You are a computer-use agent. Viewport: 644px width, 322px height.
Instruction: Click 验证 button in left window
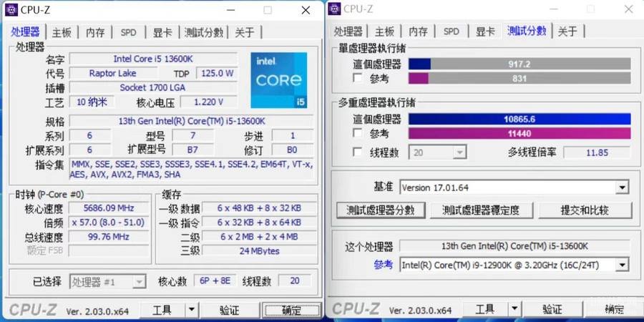tap(230, 310)
